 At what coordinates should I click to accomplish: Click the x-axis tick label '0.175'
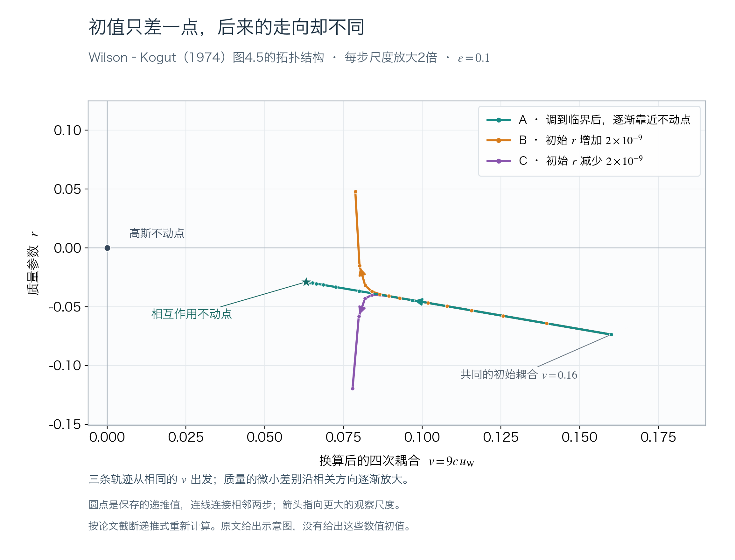[x=658, y=437]
